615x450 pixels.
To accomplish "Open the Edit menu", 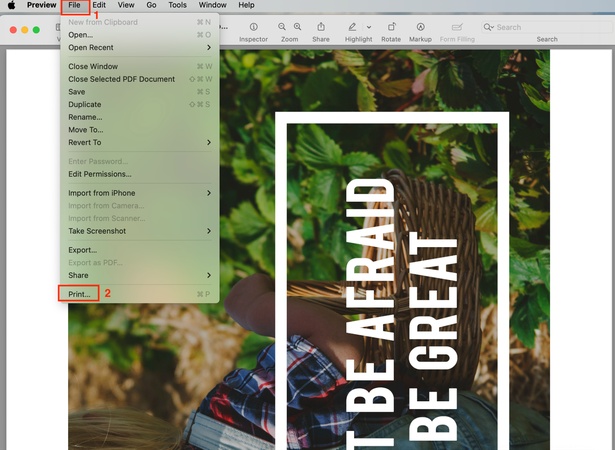I will coord(99,5).
